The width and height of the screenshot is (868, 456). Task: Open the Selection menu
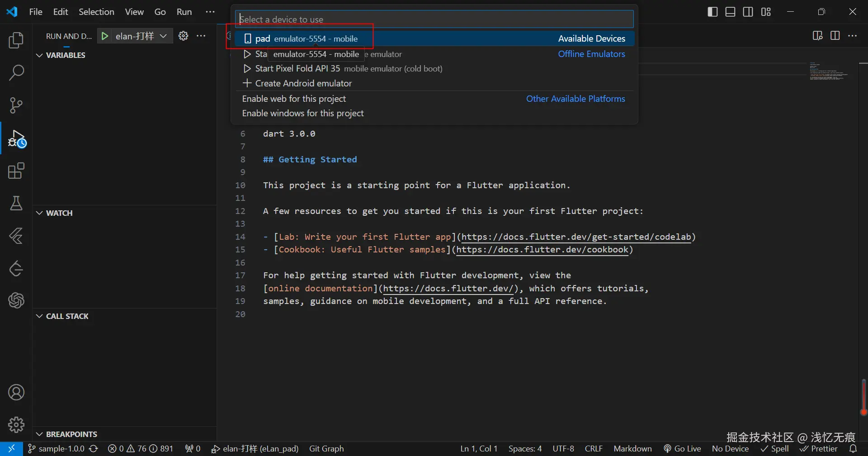96,12
